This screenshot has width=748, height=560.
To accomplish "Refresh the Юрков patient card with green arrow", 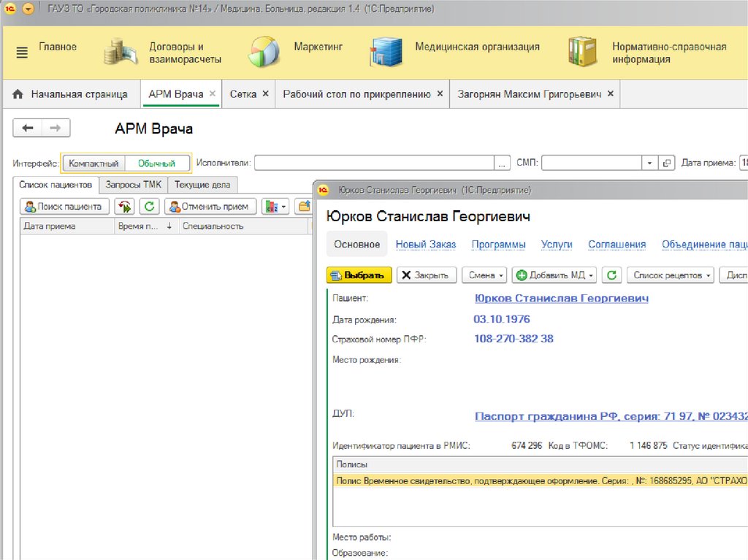I will point(612,275).
